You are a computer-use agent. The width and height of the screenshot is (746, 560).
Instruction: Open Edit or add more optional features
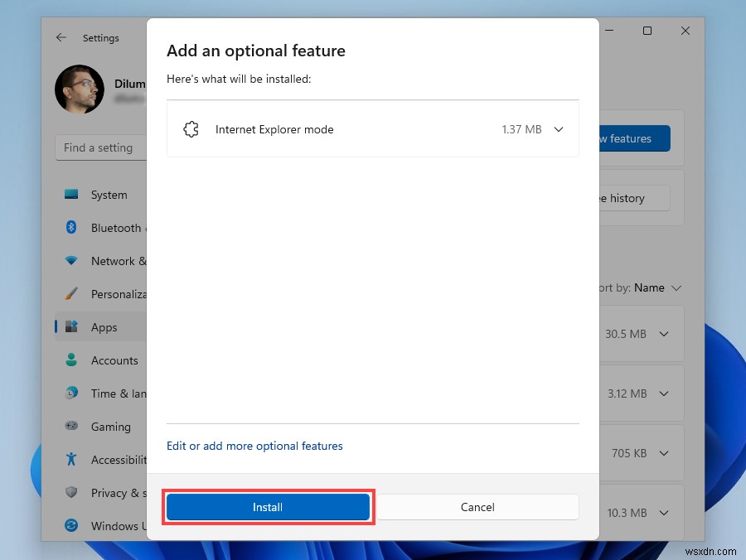click(254, 446)
